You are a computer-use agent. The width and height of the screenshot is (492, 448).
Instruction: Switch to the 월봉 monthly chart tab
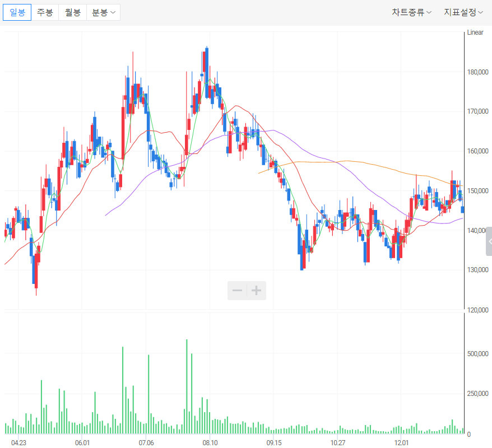(x=72, y=12)
